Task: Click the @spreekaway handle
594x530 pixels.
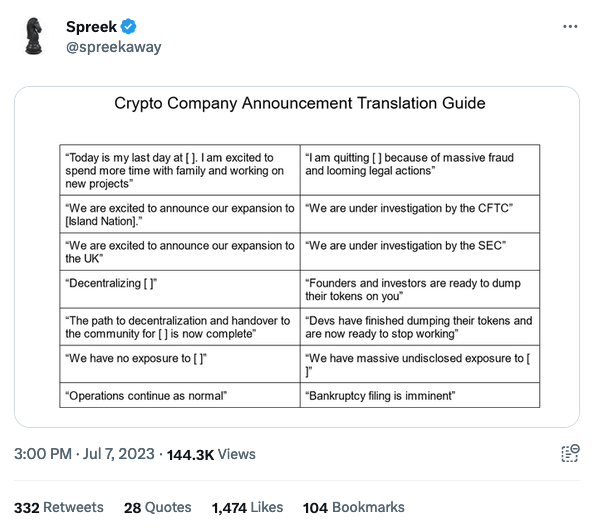Action: tap(114, 47)
